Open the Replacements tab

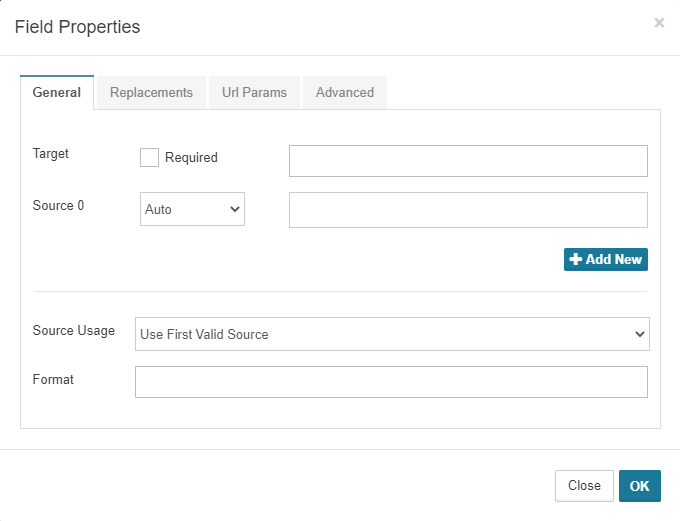point(151,92)
